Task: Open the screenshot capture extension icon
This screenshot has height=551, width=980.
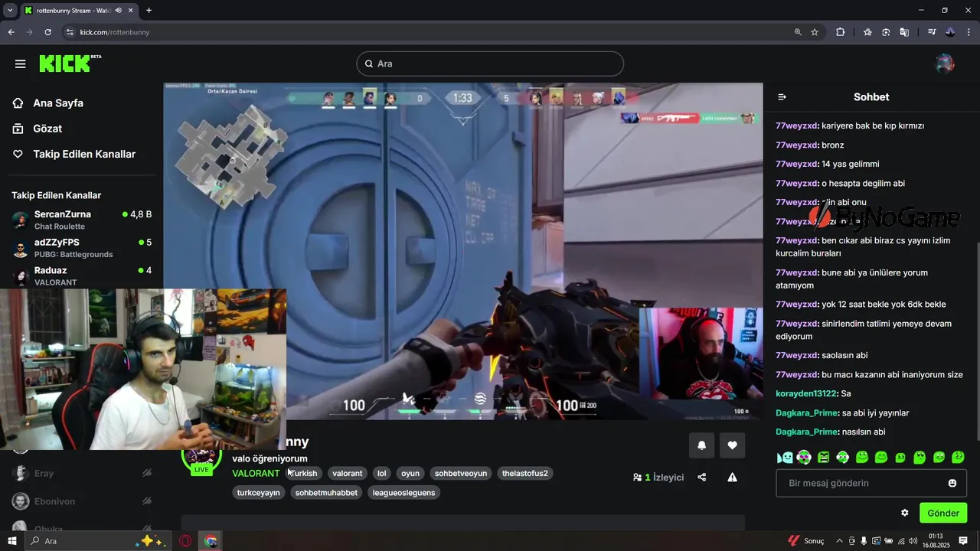Action: click(886, 32)
